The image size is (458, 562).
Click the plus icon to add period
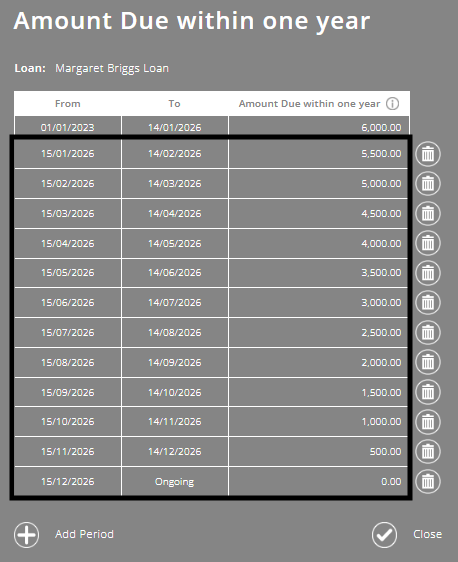point(27,535)
